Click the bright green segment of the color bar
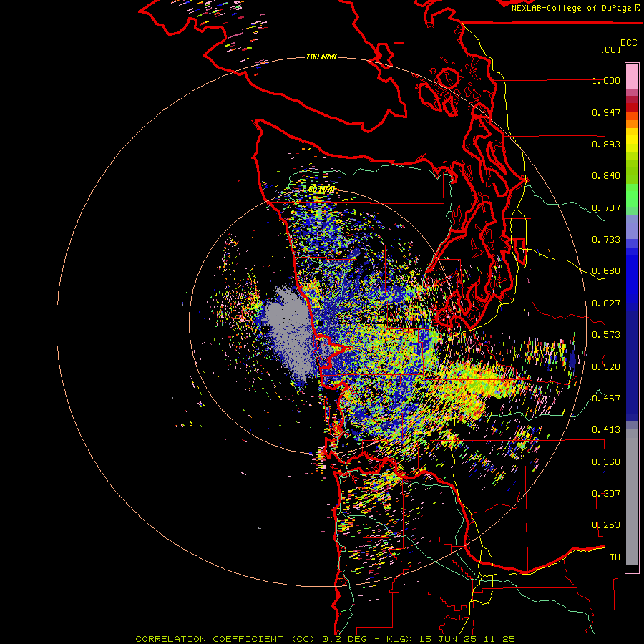Image resolution: width=644 pixels, height=644 pixels. [x=632, y=195]
